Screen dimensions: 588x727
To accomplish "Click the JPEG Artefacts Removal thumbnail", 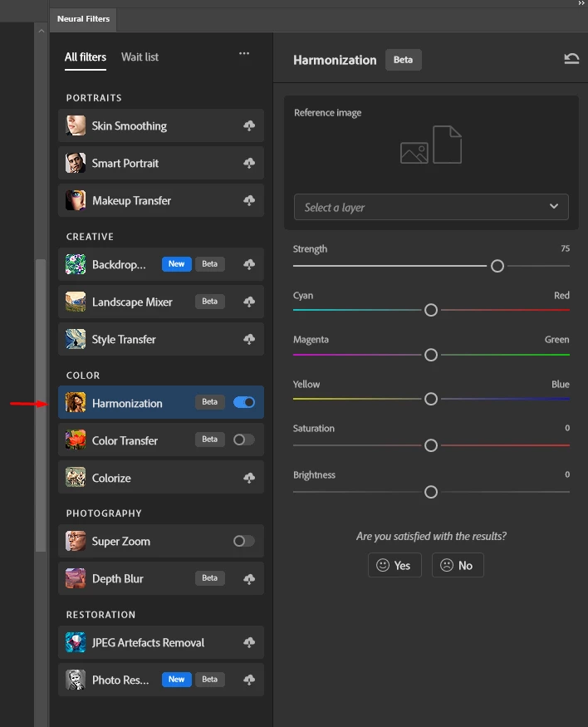I will (76, 642).
